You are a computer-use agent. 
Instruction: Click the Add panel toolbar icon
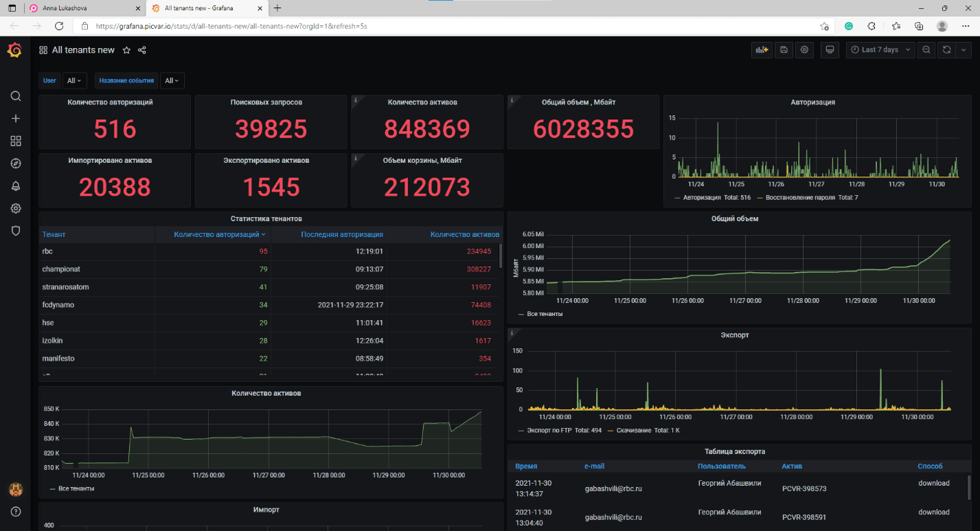pos(762,50)
